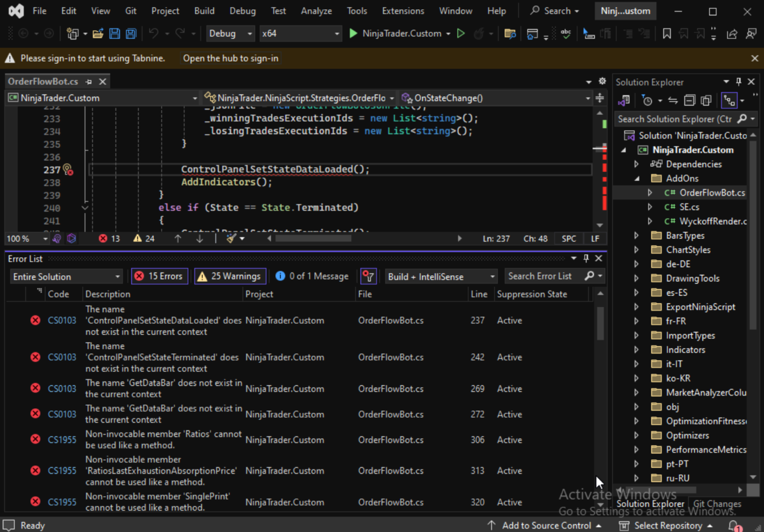This screenshot has height=532, width=764.
Task: Click Open the hub to sign-in button
Action: point(231,58)
